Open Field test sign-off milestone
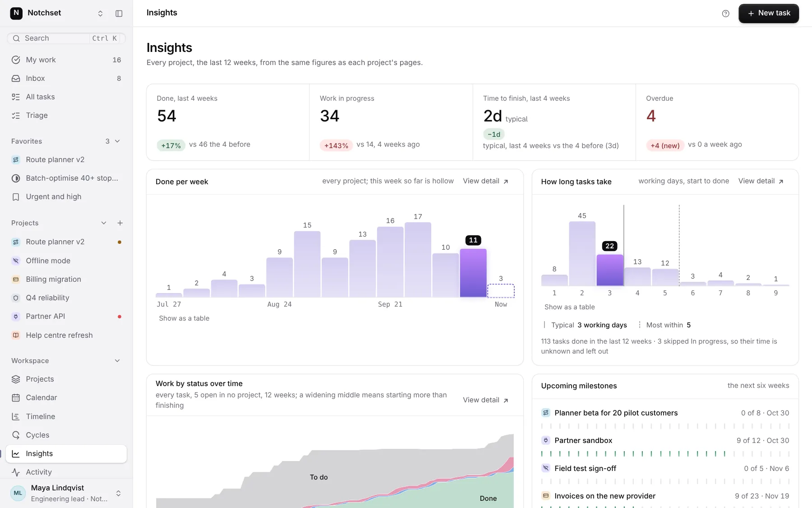Image resolution: width=812 pixels, height=508 pixels. tap(585, 469)
